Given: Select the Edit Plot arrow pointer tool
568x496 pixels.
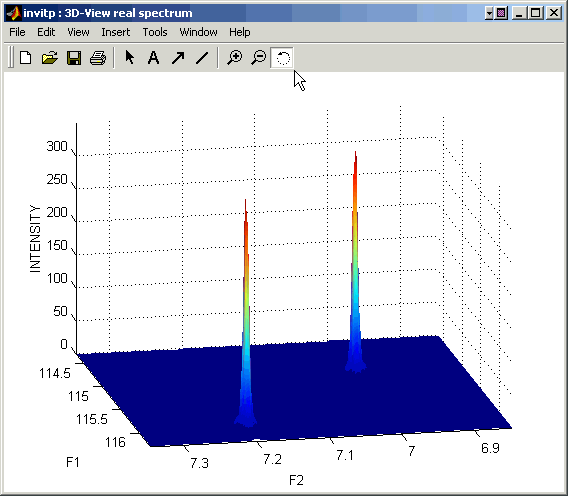Looking at the screenshot, I should tap(130, 57).
